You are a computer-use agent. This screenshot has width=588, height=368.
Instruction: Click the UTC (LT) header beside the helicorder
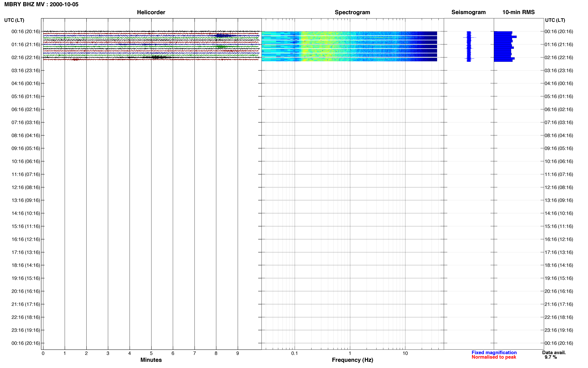coord(14,20)
